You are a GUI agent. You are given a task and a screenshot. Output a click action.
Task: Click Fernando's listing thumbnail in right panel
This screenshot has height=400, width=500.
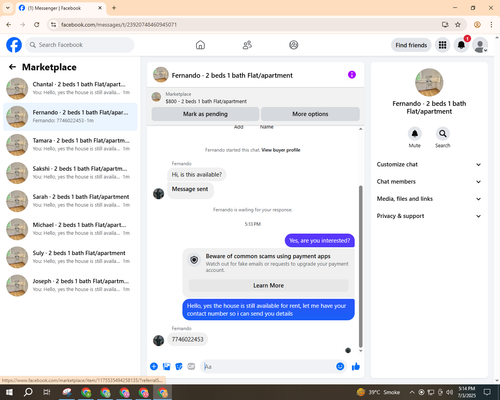429,82
